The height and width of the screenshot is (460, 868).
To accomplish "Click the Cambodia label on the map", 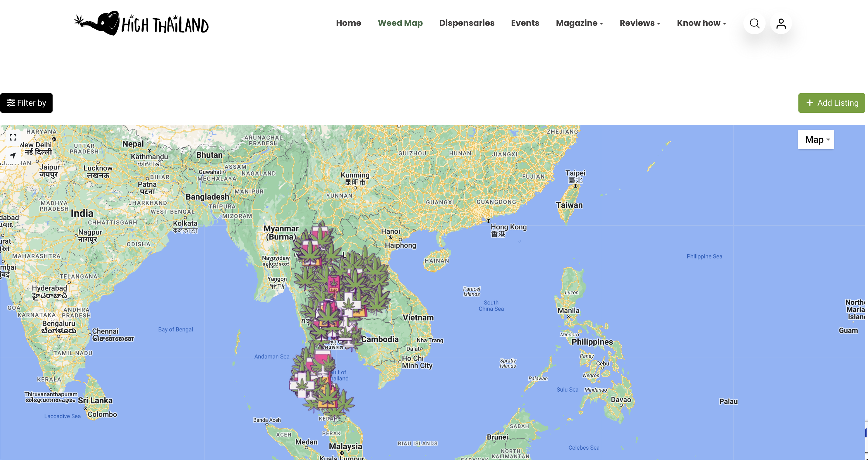I will pyautogui.click(x=380, y=339).
